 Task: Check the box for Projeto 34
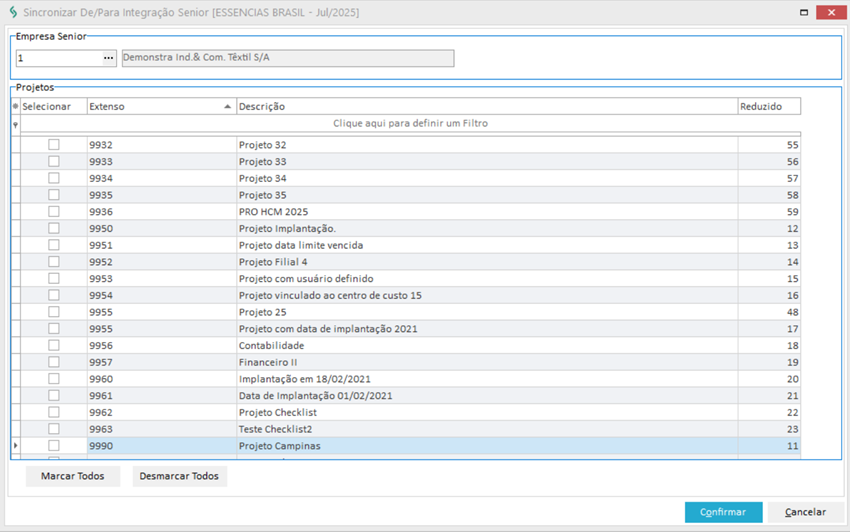click(x=54, y=178)
